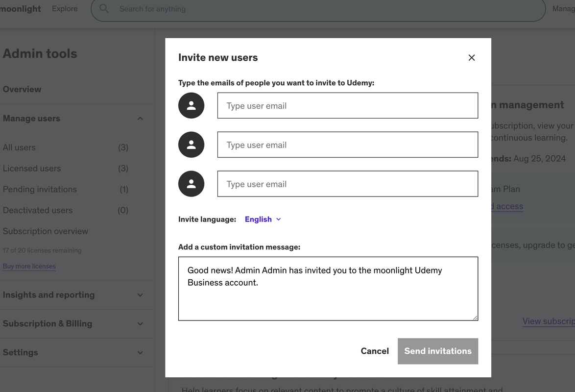Expand Subscription & Billing section

[73, 324]
